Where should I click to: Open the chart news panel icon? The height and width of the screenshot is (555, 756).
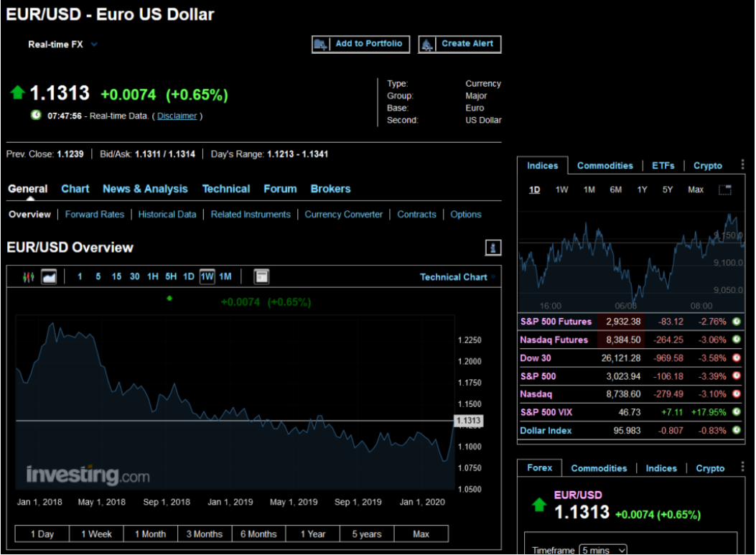[261, 276]
